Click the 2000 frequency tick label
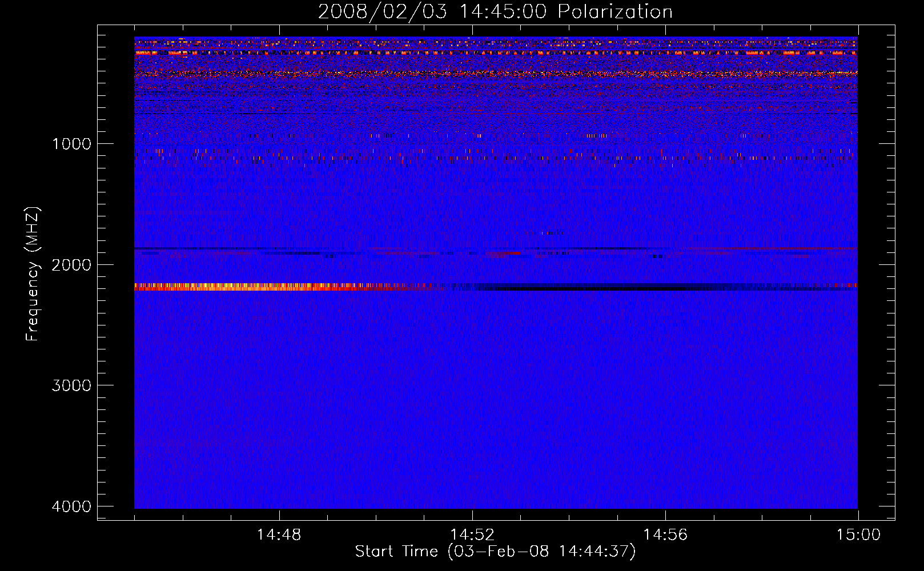 (71, 264)
